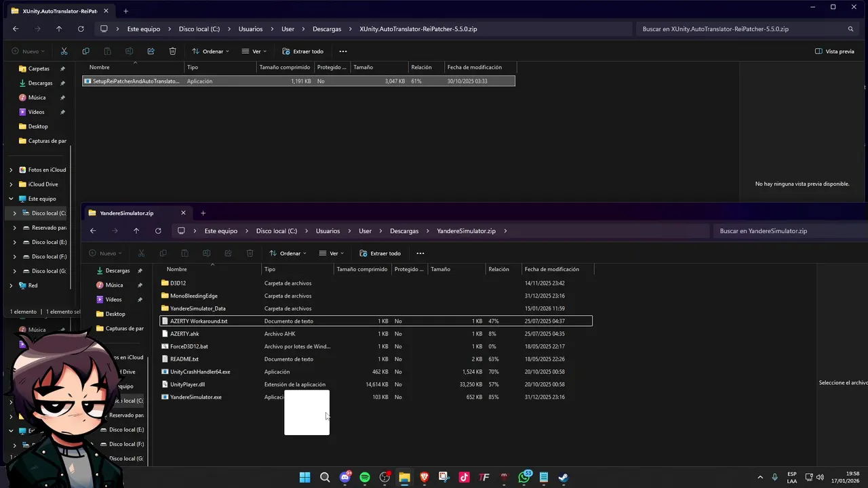868x488 pixels.
Task: Select ForceD3D12.bat file
Action: coord(376,346)
